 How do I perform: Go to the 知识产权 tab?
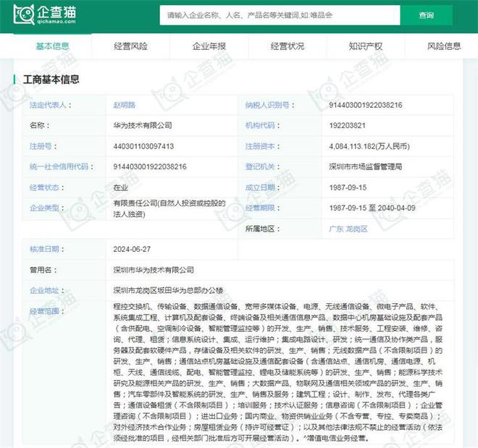(x=366, y=46)
